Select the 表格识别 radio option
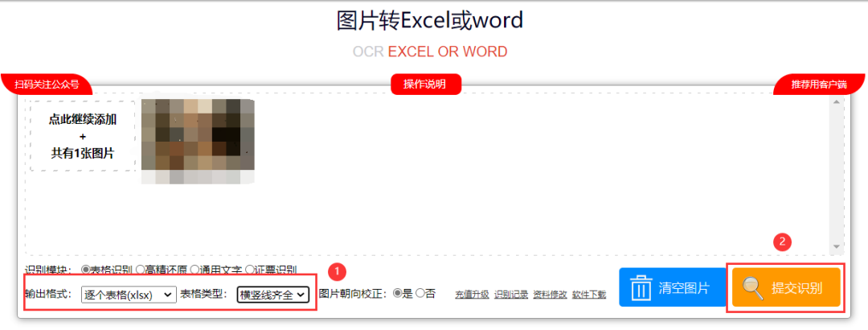868x330 pixels. click(85, 270)
